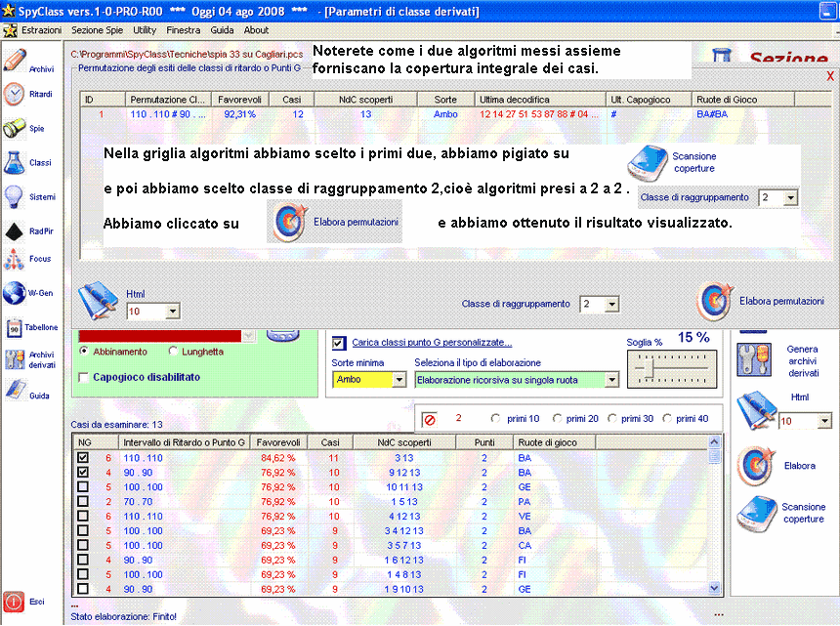
Task: Check the 70 . 70 PA row checkbox
Action: coord(83,501)
